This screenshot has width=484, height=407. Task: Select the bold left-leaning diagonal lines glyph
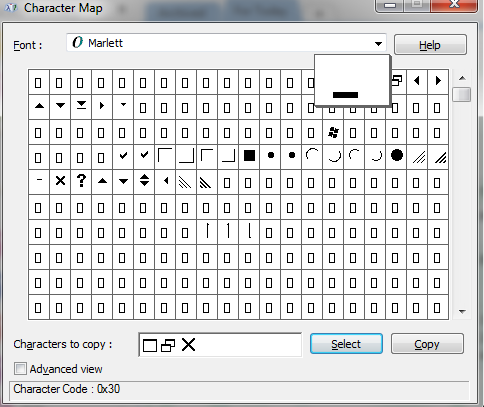206,182
